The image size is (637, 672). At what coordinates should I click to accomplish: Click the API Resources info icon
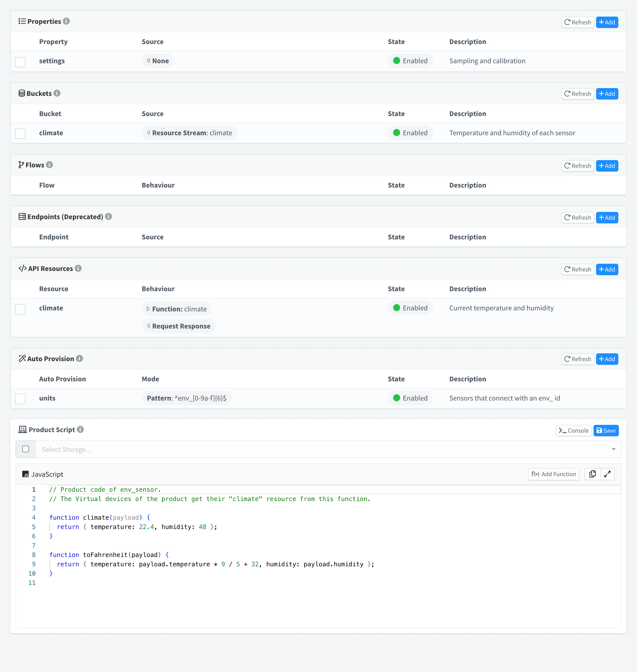pyautogui.click(x=78, y=268)
